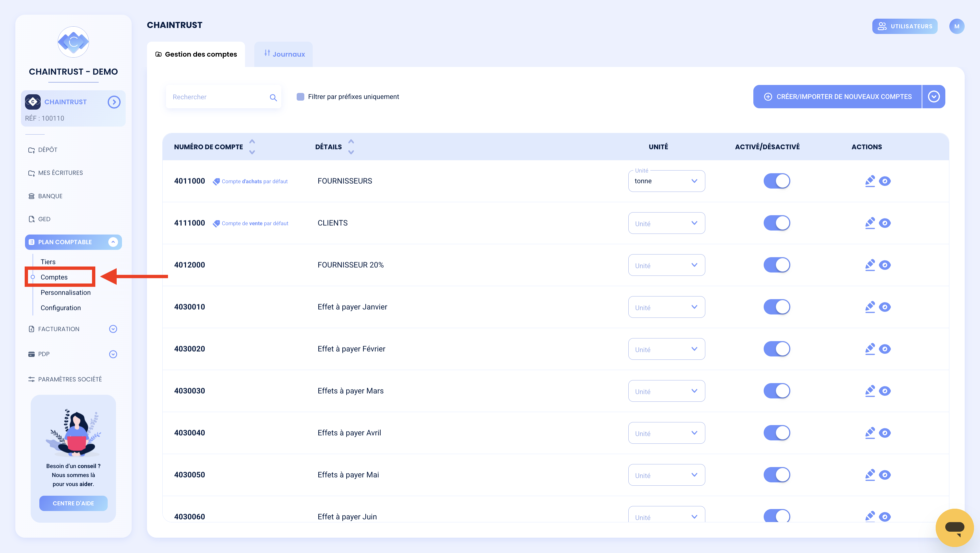Click eye icon for FOURNISSEUR 20% row
This screenshot has width=980, height=553.
[885, 265]
